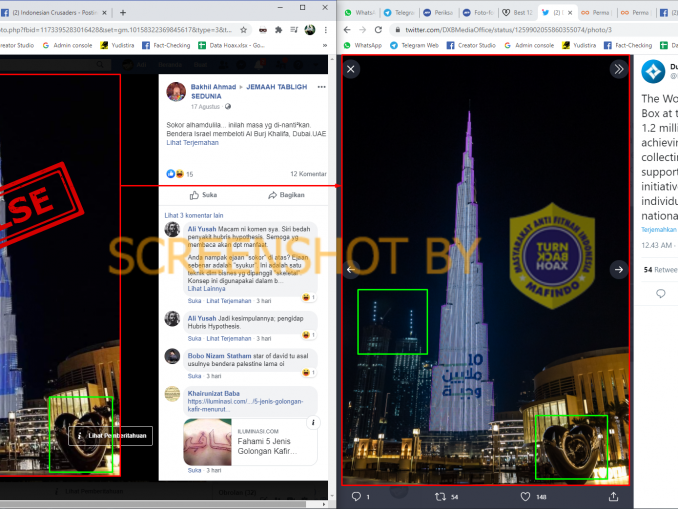Open the Creator Studio bookmark in the right window
This screenshot has height=509, width=678.
click(x=470, y=45)
